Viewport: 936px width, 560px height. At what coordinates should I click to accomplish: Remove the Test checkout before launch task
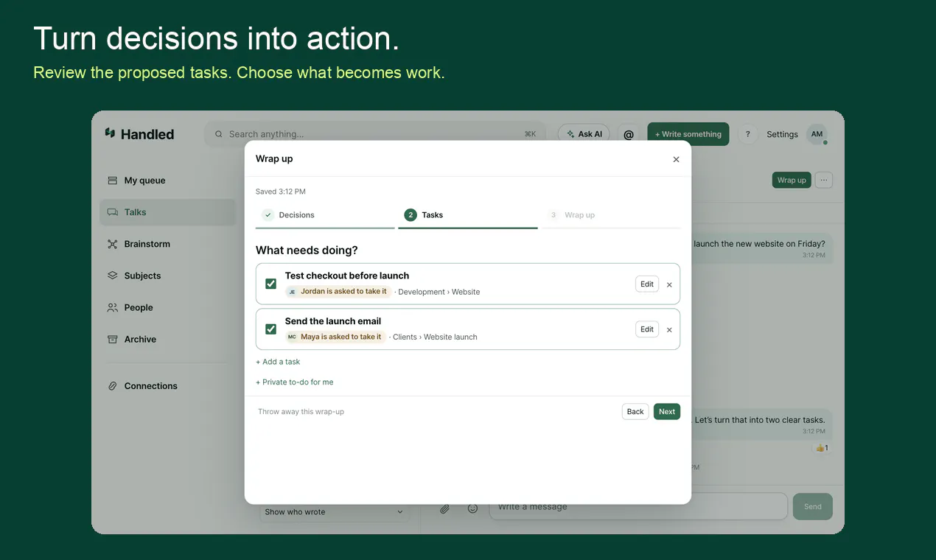tap(669, 284)
